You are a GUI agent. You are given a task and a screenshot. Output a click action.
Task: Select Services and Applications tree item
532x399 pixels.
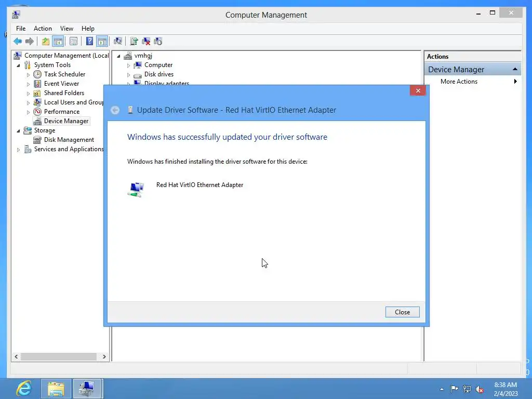[x=69, y=149]
